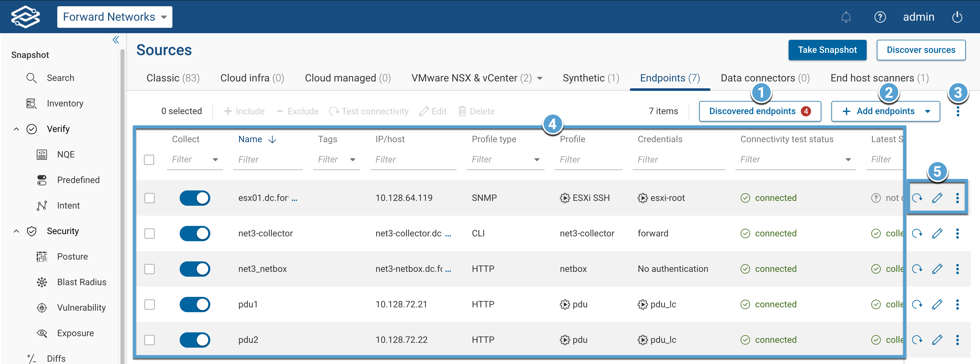Image resolution: width=980 pixels, height=364 pixels.
Task: Open the help icon in the top bar
Action: coord(880,17)
